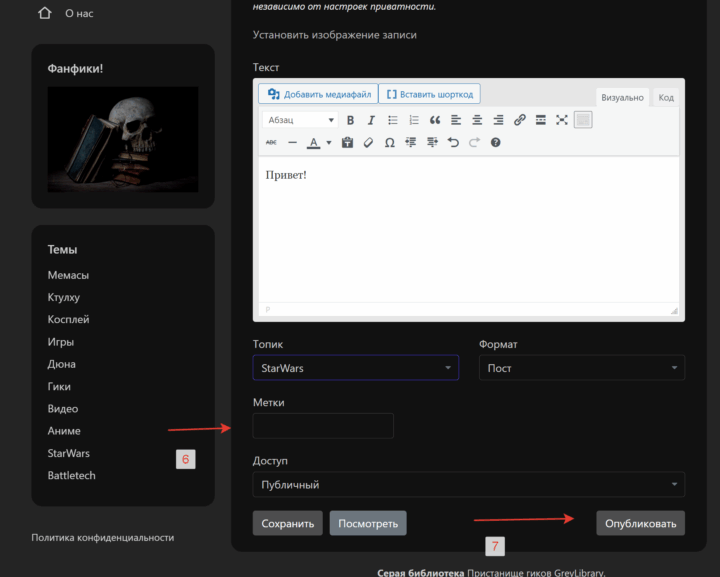Click the Вставить шорткод button
The height and width of the screenshot is (577, 720).
(x=430, y=94)
